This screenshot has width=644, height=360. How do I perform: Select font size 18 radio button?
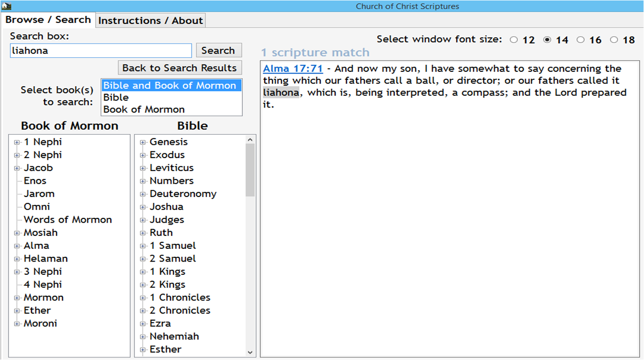pos(614,40)
